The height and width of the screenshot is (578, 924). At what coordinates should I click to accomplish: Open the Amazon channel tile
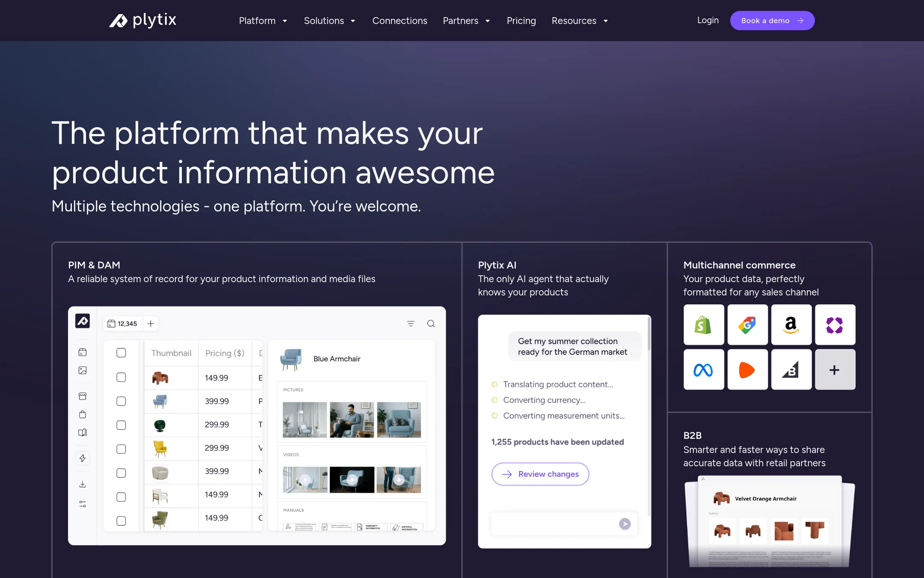pyautogui.click(x=791, y=325)
